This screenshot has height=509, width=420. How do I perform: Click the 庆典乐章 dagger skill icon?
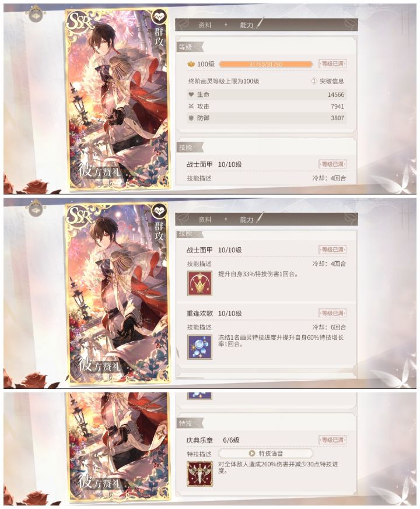199,473
